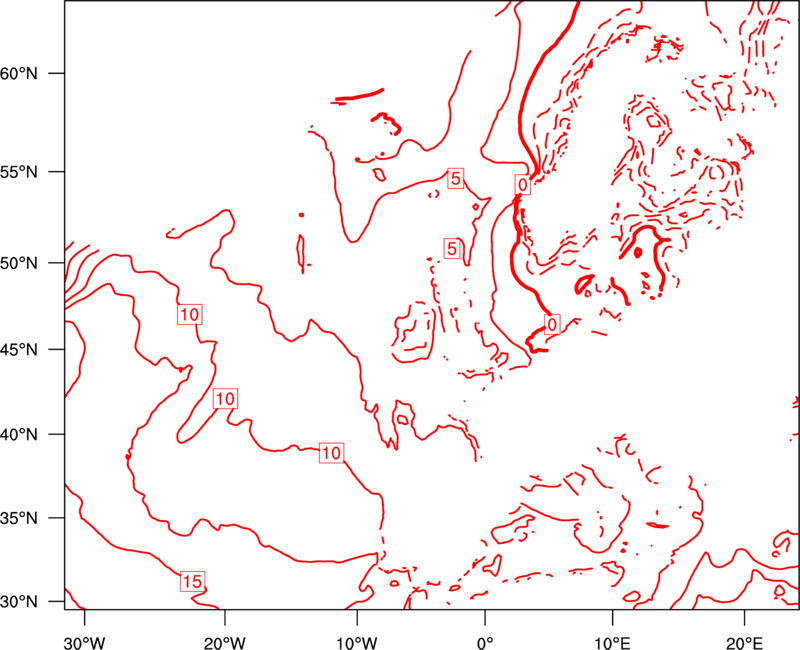The height and width of the screenshot is (650, 800).
Task: Click the 40°N latitude axis label
Action: [19, 435]
